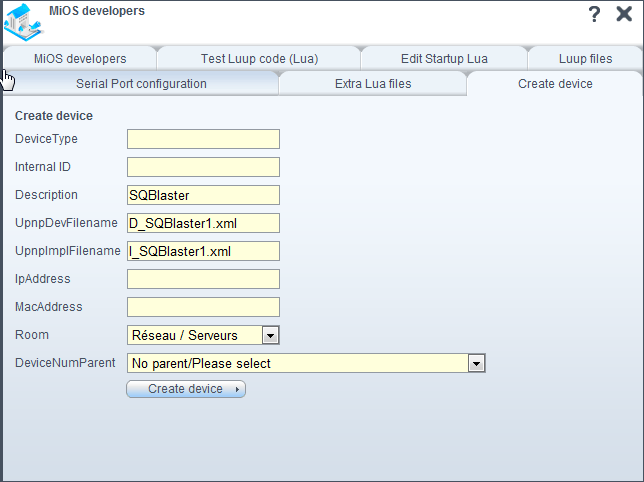Viewport: 644px width, 482px height.
Task: Go to the Luup files tab
Action: click(585, 59)
